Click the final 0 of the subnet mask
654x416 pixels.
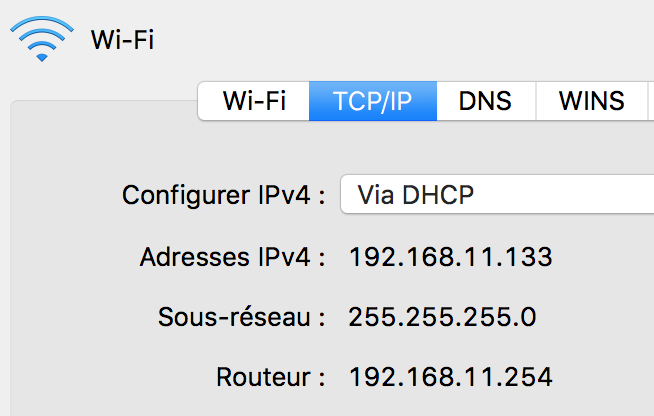pyautogui.click(x=528, y=317)
